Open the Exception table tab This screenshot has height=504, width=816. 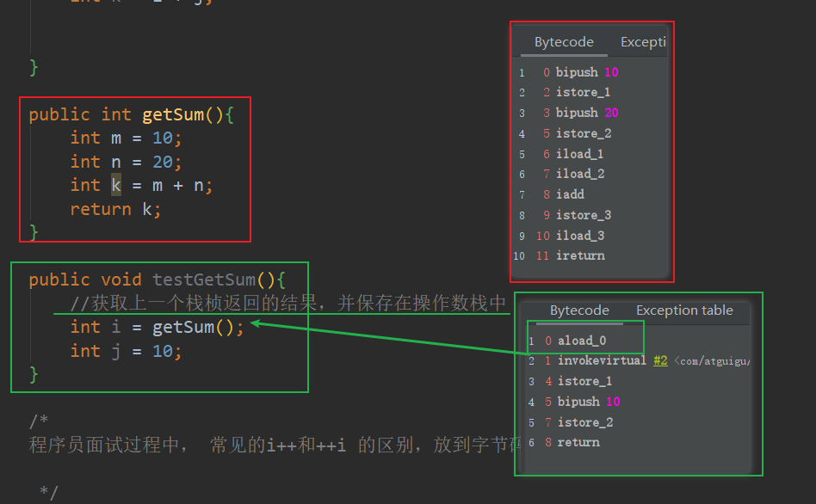tap(684, 310)
